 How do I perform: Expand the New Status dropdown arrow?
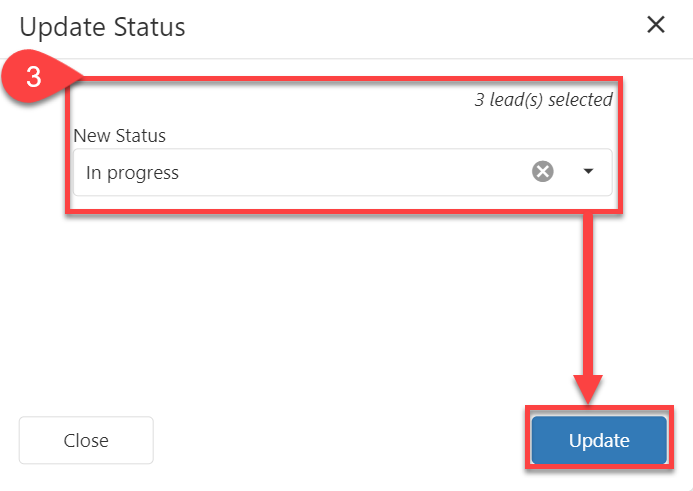[588, 172]
